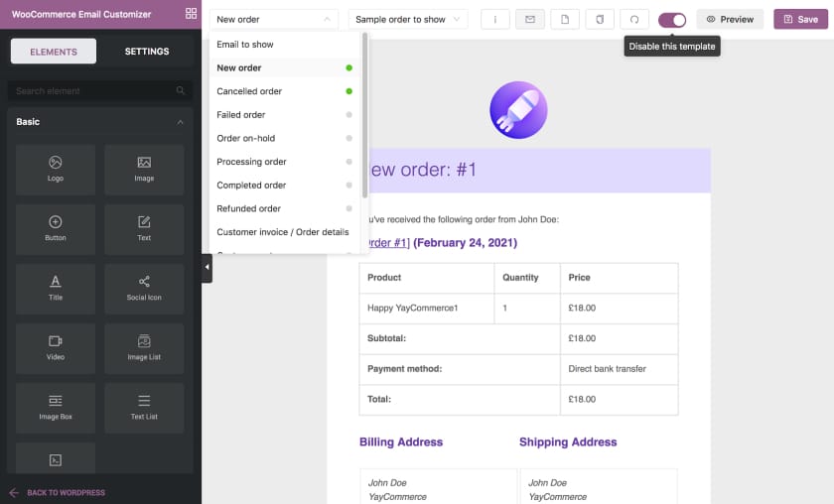834x504 pixels.
Task: Select the Image element
Action: pos(144,169)
